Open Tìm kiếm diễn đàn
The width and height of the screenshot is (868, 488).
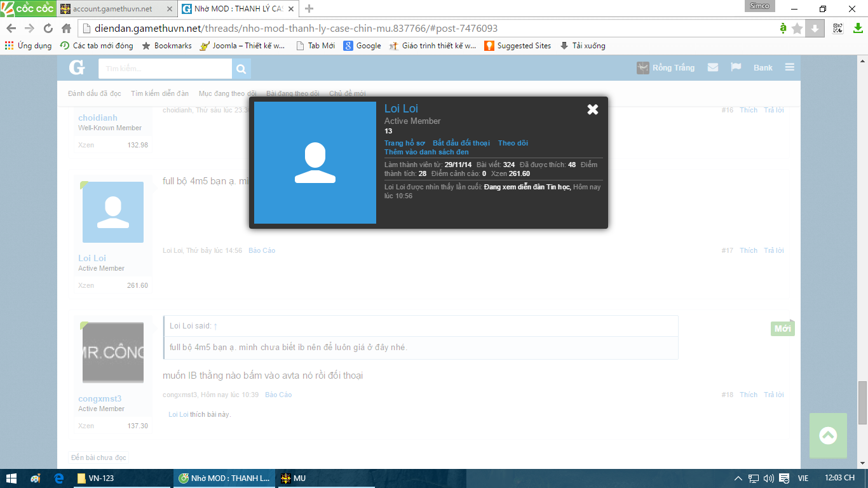pos(159,93)
